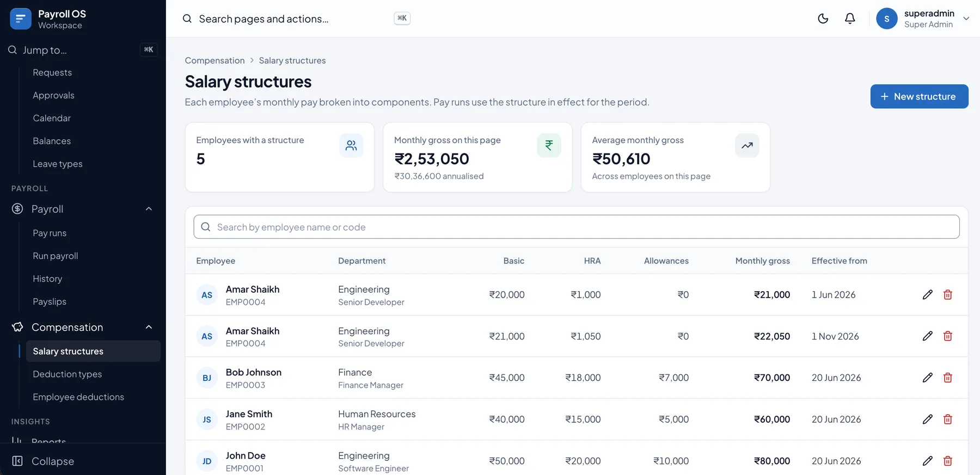Go to Compensation breadcrumb
The image size is (980, 475).
coord(215,60)
